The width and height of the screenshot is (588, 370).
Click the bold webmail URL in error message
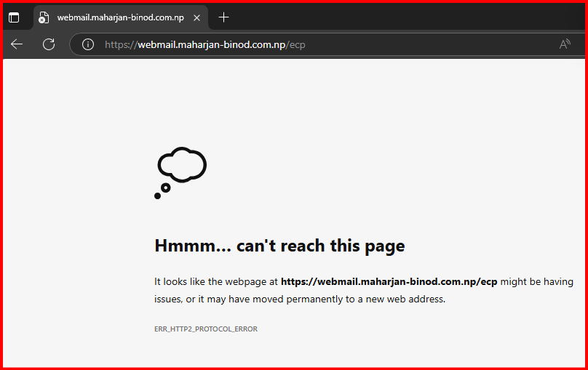point(389,281)
